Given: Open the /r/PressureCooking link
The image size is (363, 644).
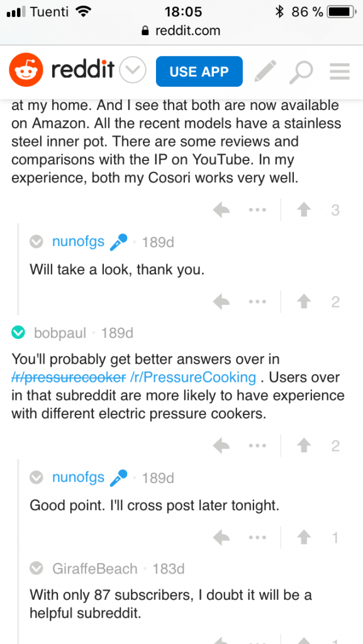Looking at the screenshot, I should pyautogui.click(x=193, y=377).
